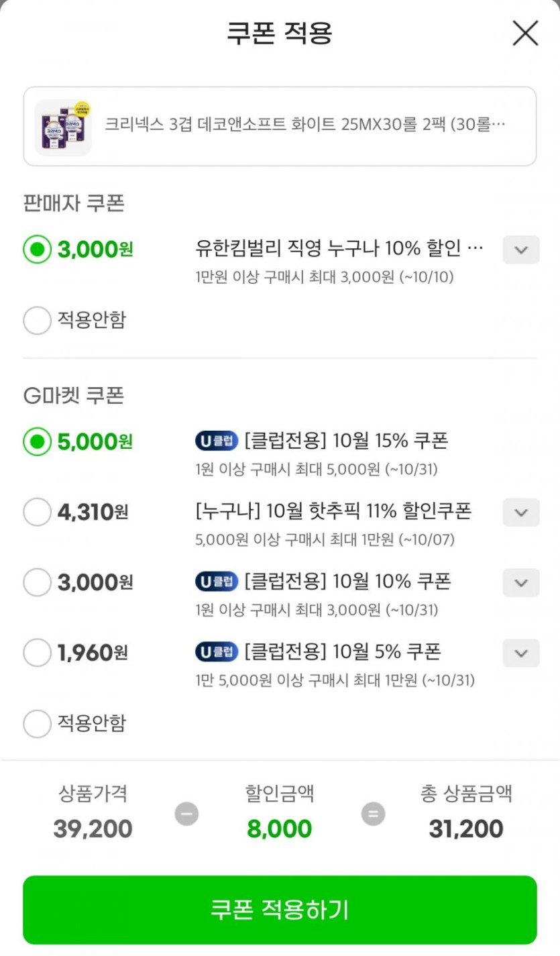560x956 pixels.
Task: Close the coupon apply dialog
Action: click(x=525, y=34)
